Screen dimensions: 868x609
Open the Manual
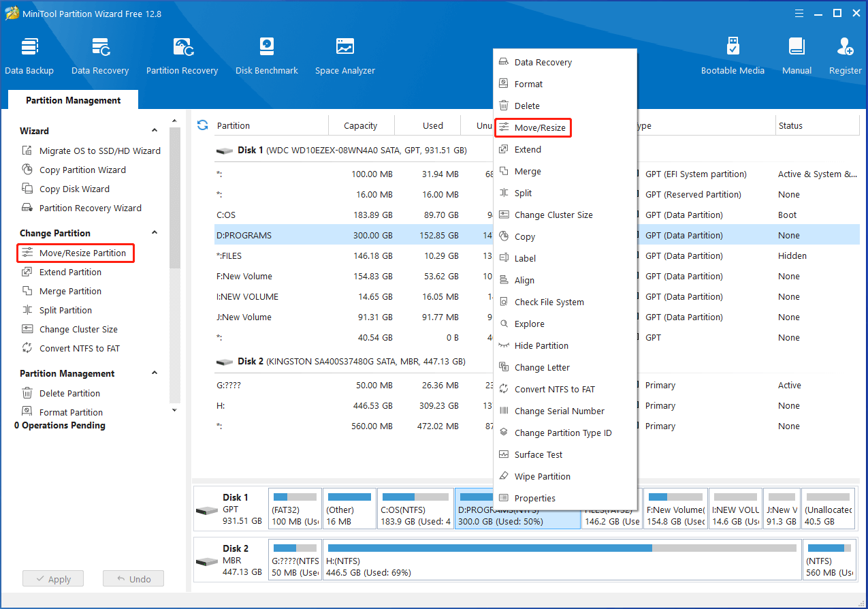coord(797,56)
